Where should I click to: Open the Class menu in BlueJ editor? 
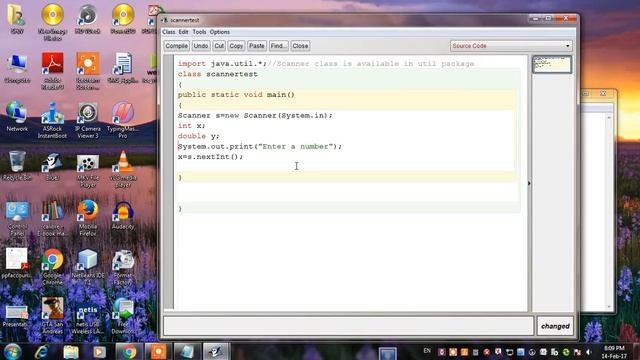(169, 32)
